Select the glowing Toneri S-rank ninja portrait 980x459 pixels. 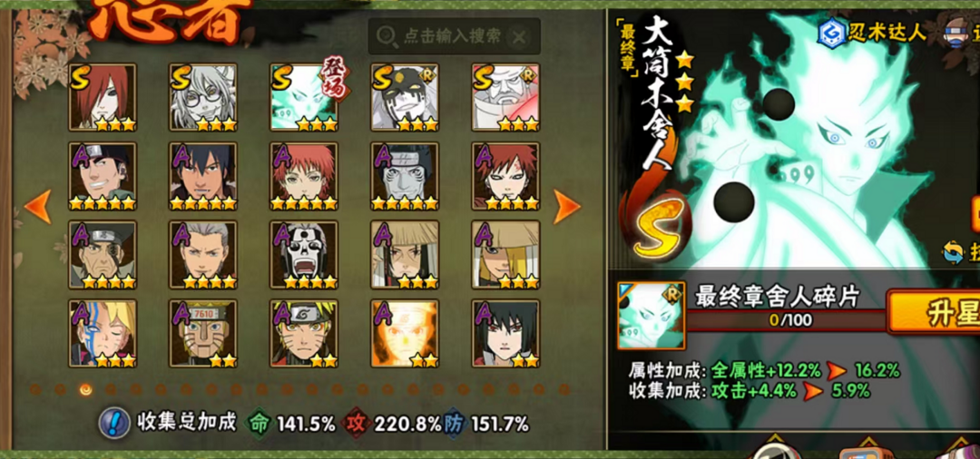(x=304, y=97)
